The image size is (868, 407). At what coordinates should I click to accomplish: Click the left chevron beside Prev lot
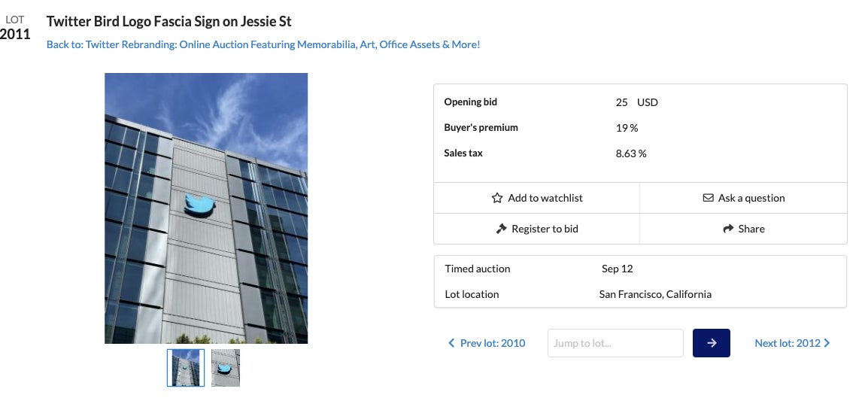pos(451,343)
